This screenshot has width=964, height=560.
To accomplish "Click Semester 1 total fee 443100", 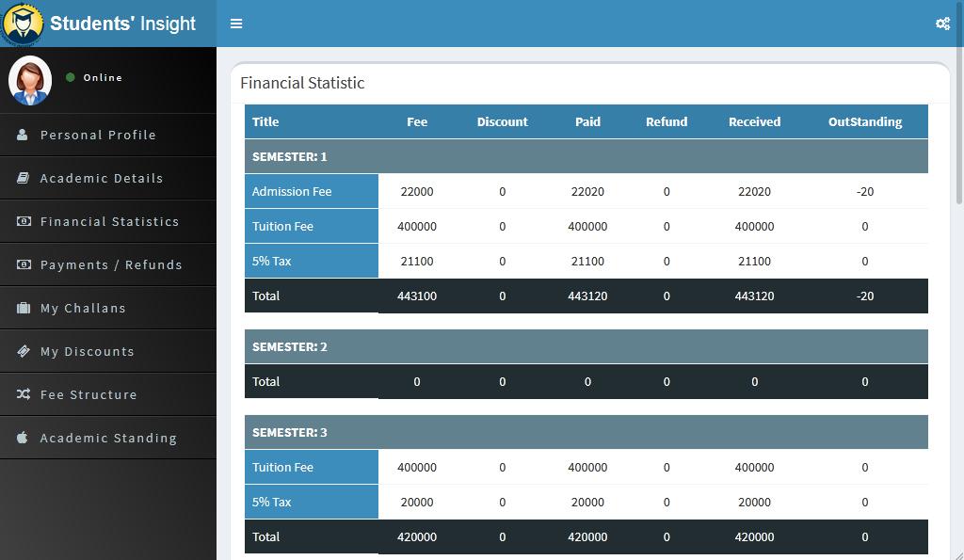I will pyautogui.click(x=417, y=296).
